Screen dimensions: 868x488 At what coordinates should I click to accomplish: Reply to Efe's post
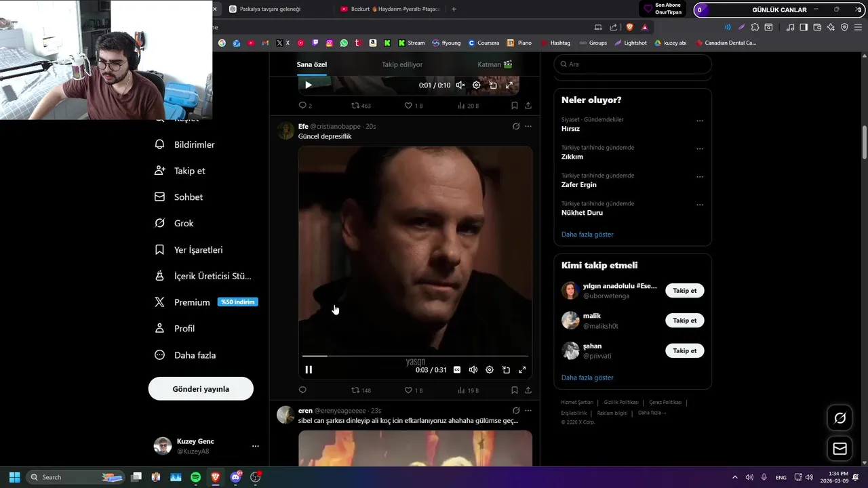[302, 390]
